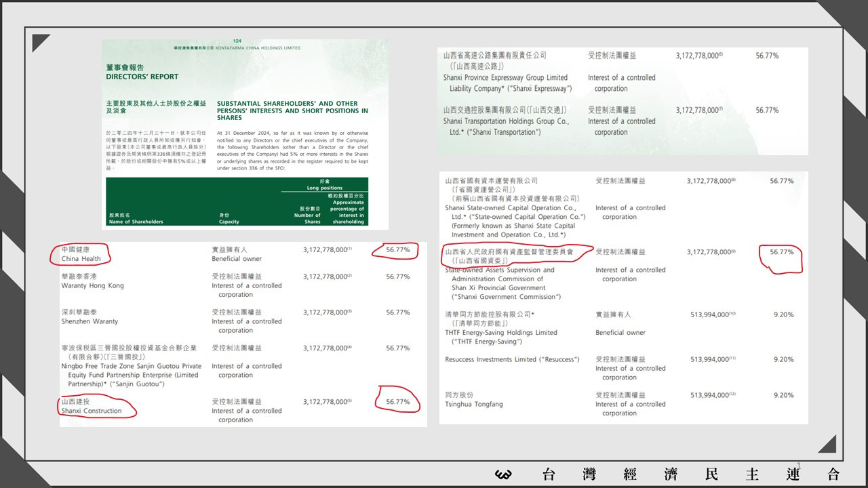The height and width of the screenshot is (488, 868).
Task: Click the Tsinghua Tongfang shareholder name
Action: [474, 400]
